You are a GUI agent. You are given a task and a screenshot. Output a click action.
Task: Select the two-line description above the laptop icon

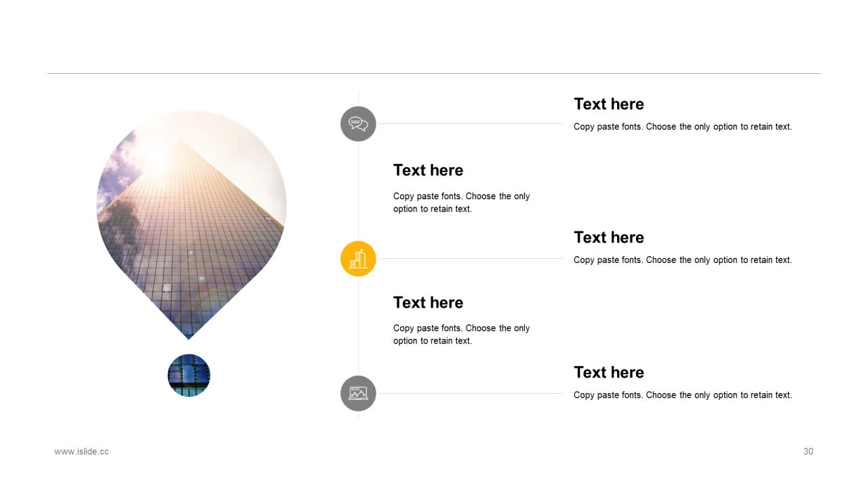click(x=462, y=334)
